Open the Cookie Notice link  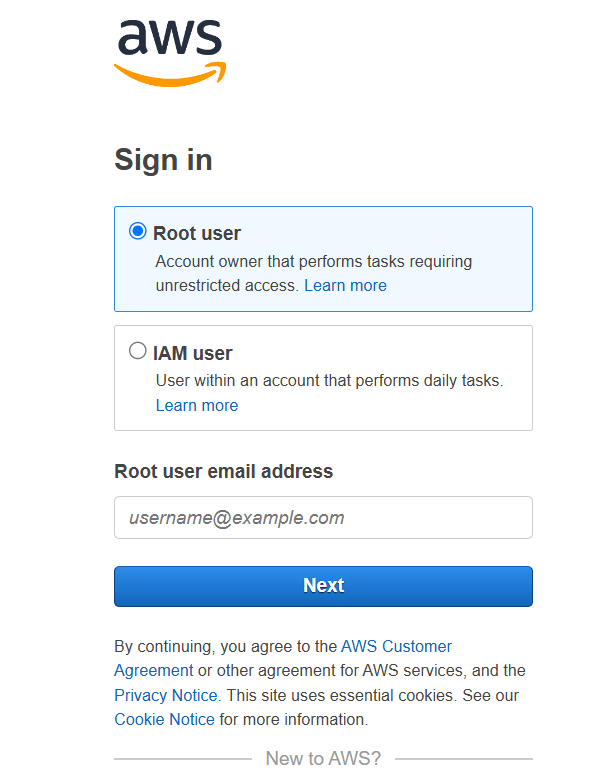(164, 719)
